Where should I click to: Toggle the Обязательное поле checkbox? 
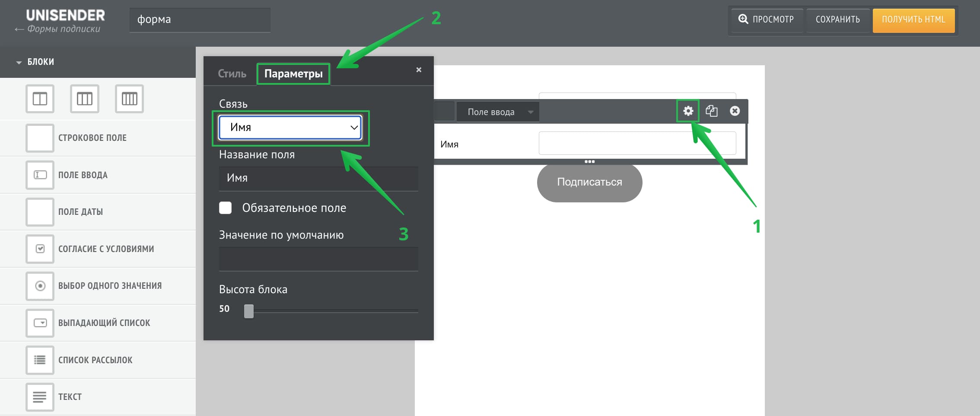coord(225,208)
